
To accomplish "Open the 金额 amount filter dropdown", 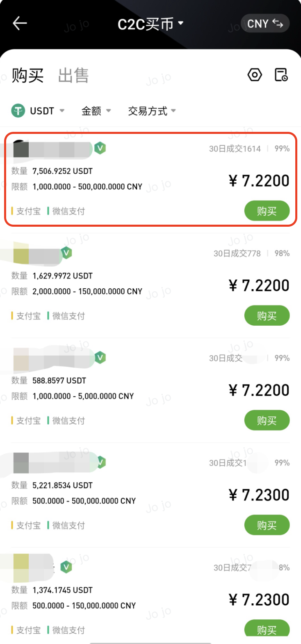I will (x=96, y=111).
